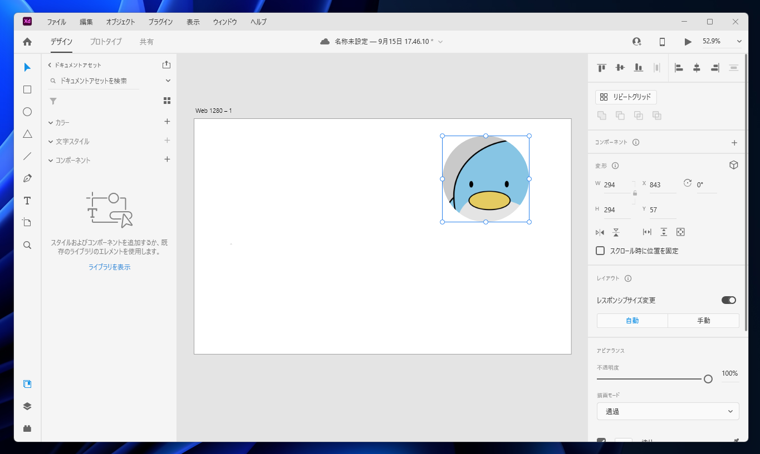
Task: Open the オブジェクト menu
Action: pos(120,22)
